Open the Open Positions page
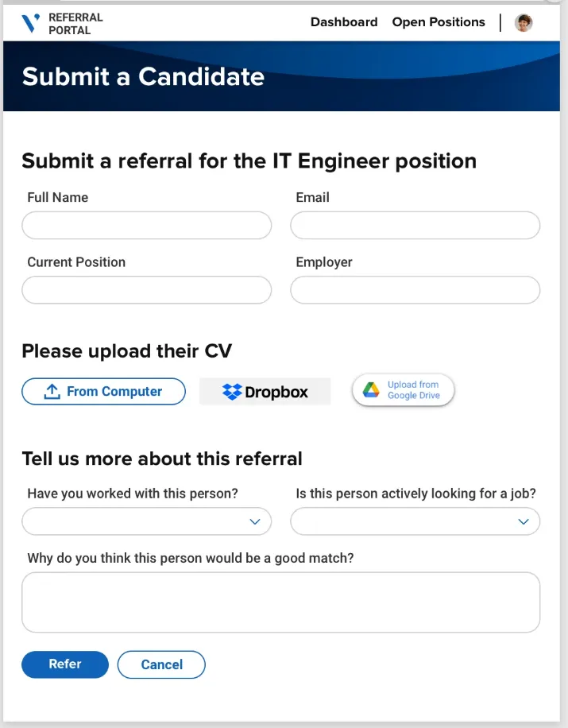Screen dimensions: 568x728 click(x=439, y=22)
